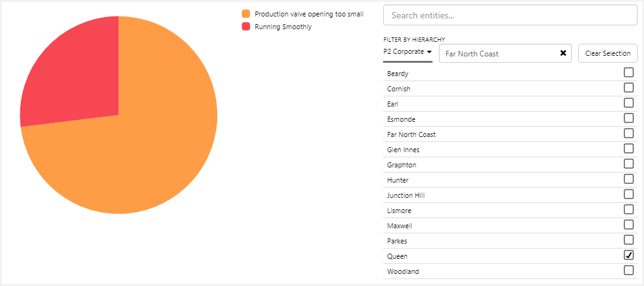644x286 pixels.
Task: Check the Woodland checkbox
Action: (x=629, y=270)
